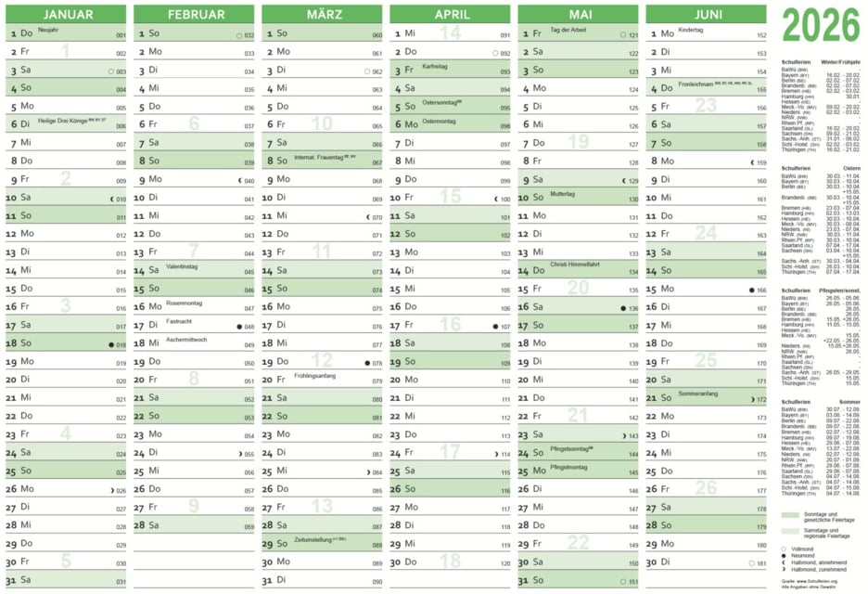868x594 pixels.
Task: Click the waxing half moon on 21 June
Action: tap(752, 399)
